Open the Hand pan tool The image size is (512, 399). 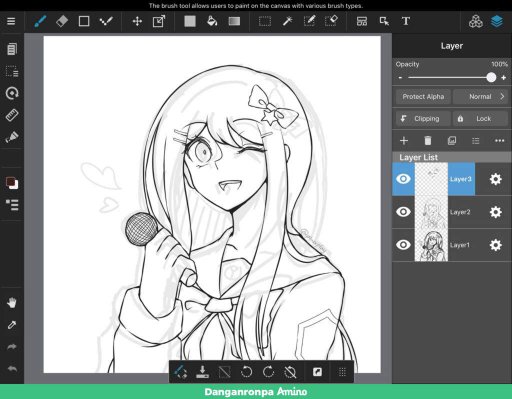coord(12,303)
